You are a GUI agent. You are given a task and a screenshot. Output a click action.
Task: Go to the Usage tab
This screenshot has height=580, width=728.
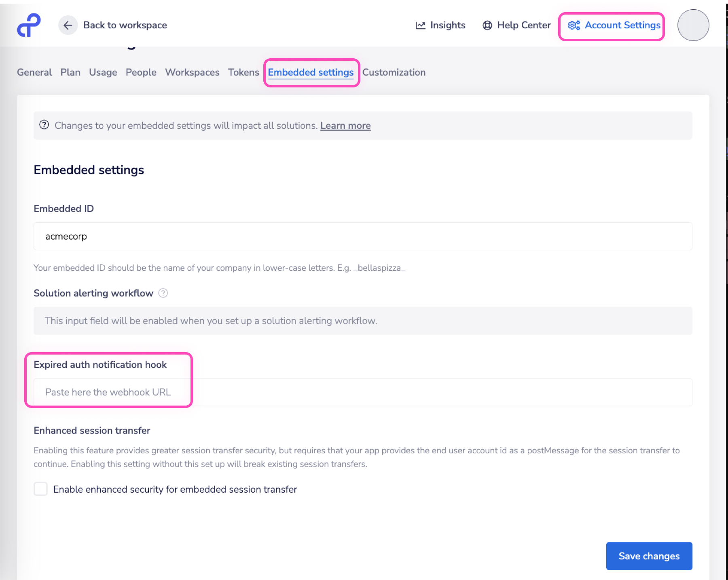click(103, 72)
